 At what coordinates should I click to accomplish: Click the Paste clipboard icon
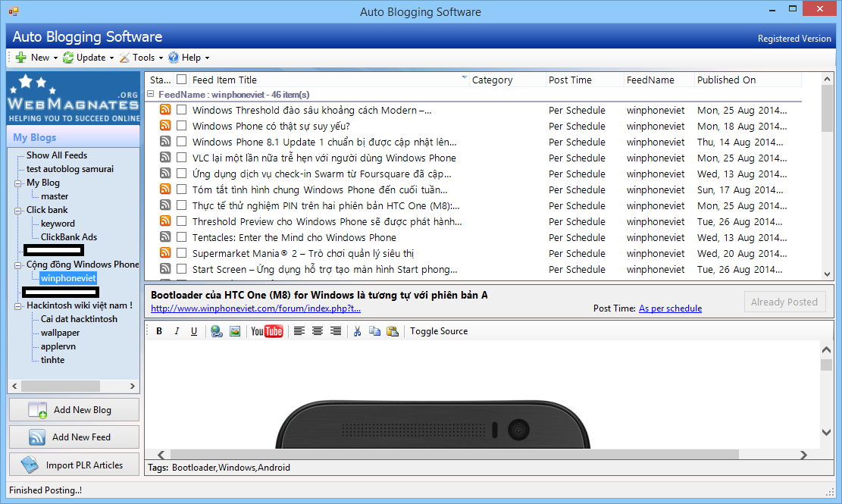click(x=393, y=331)
